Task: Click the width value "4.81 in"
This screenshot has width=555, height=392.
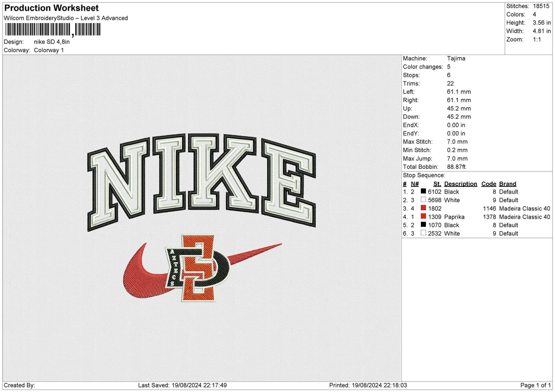Action: tap(542, 31)
